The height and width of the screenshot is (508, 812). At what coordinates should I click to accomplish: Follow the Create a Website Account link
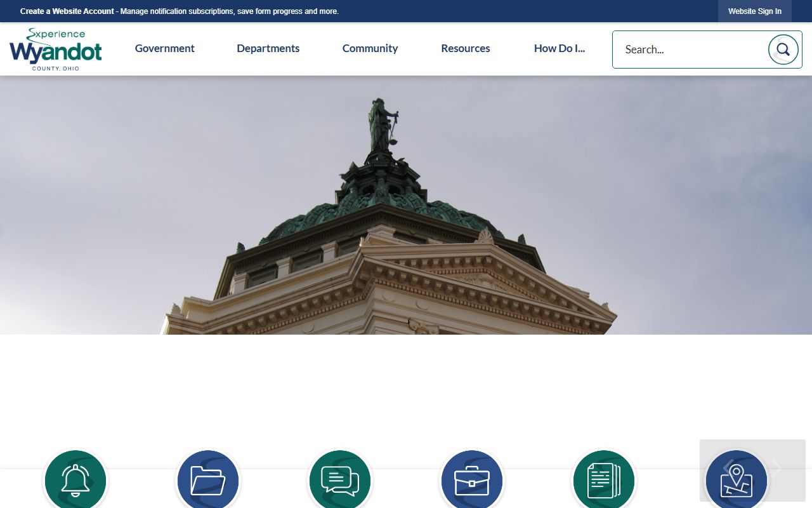(x=67, y=11)
